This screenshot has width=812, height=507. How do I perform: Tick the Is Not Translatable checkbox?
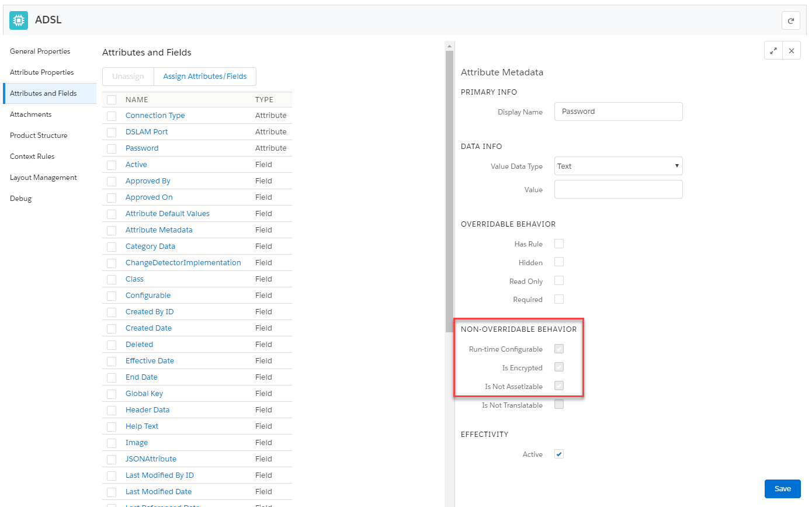click(x=559, y=404)
